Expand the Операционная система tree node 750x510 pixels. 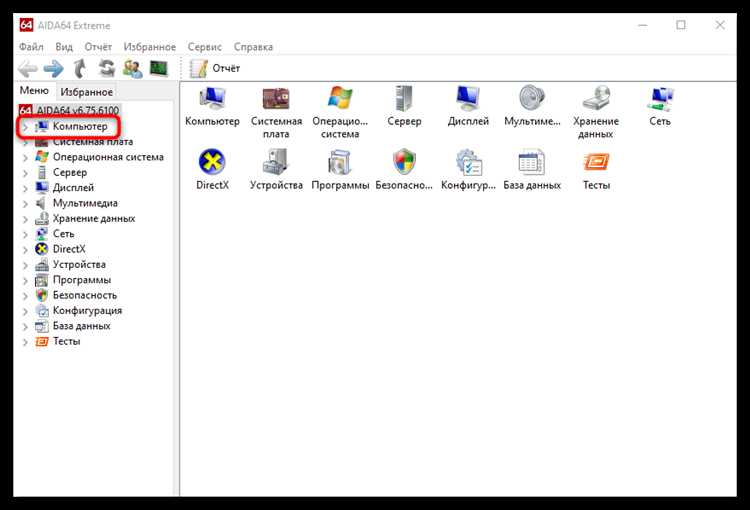pyautogui.click(x=25, y=157)
